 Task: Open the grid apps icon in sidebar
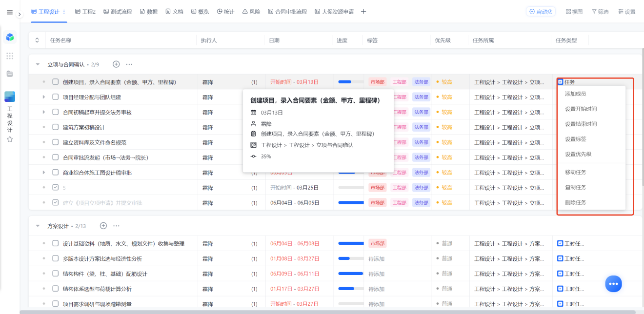[10, 56]
